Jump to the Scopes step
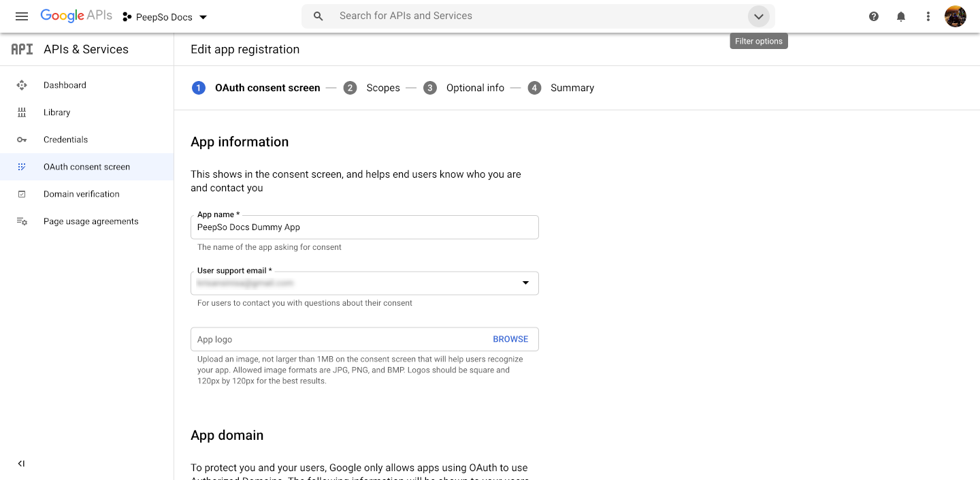980x480 pixels. (x=372, y=88)
